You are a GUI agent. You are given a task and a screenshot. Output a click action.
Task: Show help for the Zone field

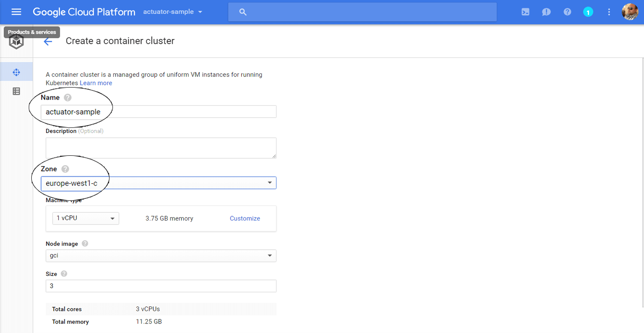pos(65,169)
